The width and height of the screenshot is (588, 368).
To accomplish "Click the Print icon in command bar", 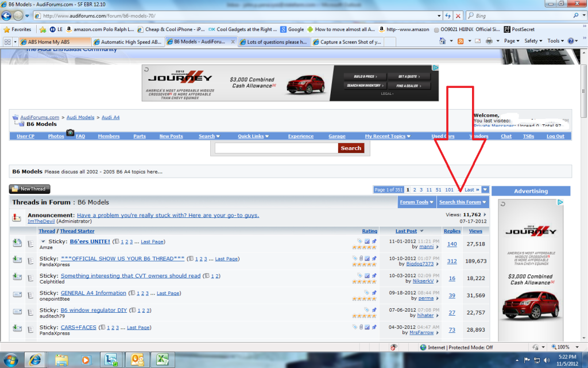I will point(489,41).
